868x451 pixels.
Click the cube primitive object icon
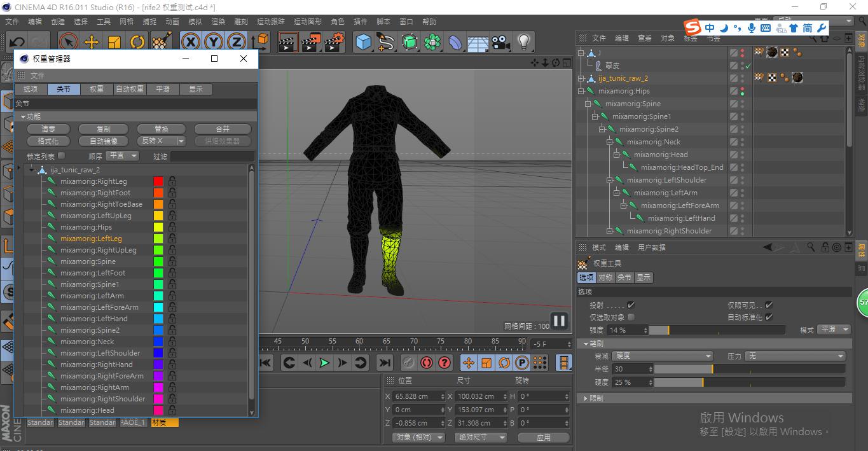[x=363, y=43]
